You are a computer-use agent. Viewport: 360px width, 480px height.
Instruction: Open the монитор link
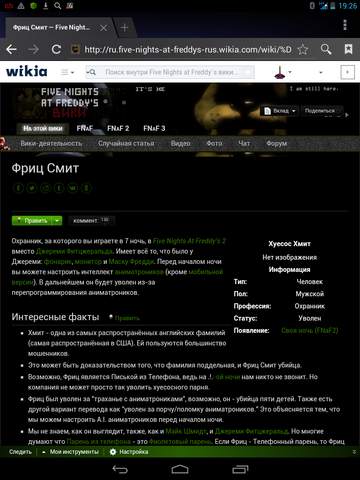(88, 262)
